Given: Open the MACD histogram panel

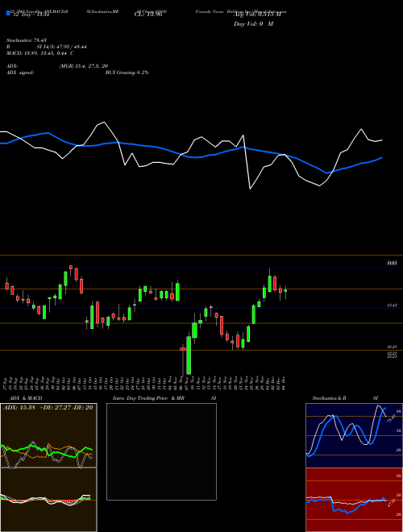Looking at the screenshot, I should (x=48, y=500).
